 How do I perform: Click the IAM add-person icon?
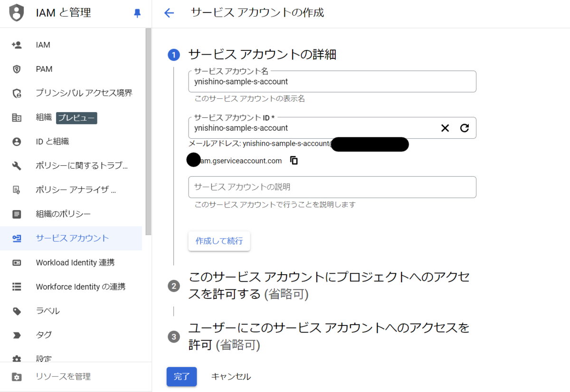click(x=17, y=45)
